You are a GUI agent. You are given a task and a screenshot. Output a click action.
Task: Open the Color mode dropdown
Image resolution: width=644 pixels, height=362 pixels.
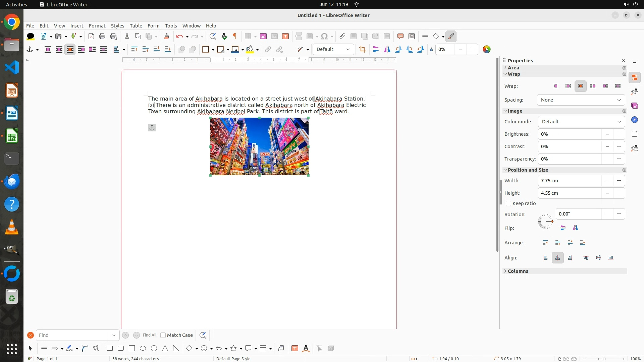tap(581, 122)
